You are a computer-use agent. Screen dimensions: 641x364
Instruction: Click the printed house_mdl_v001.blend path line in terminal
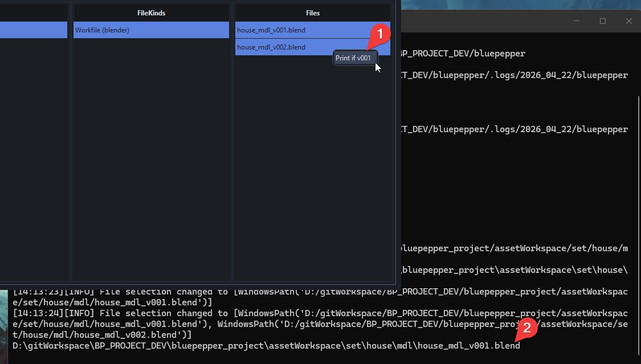tap(266, 346)
